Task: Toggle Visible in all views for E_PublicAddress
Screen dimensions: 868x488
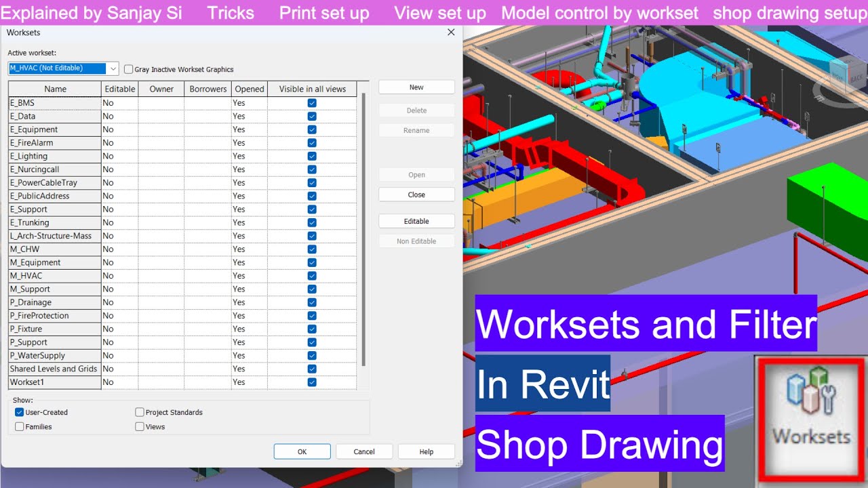Action: click(312, 196)
